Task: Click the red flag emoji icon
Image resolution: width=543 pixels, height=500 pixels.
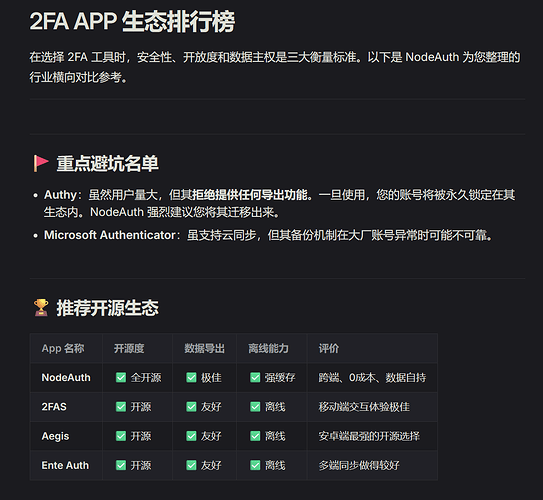Action: click(41, 163)
